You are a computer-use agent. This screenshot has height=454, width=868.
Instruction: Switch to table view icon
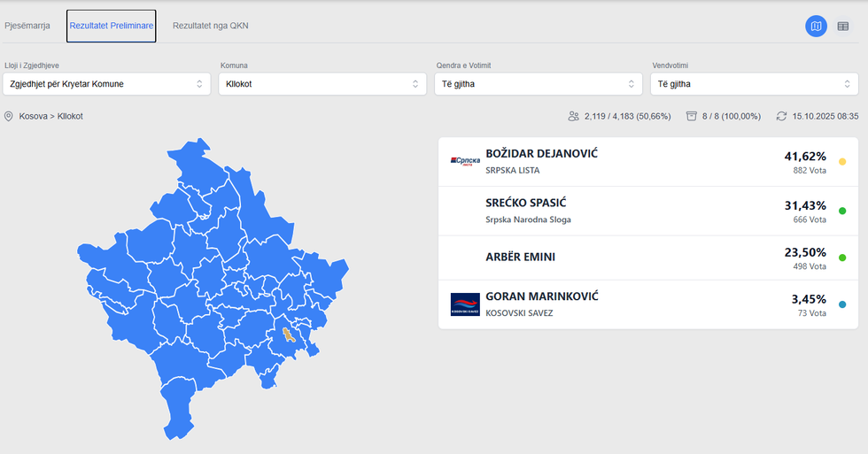point(843,27)
